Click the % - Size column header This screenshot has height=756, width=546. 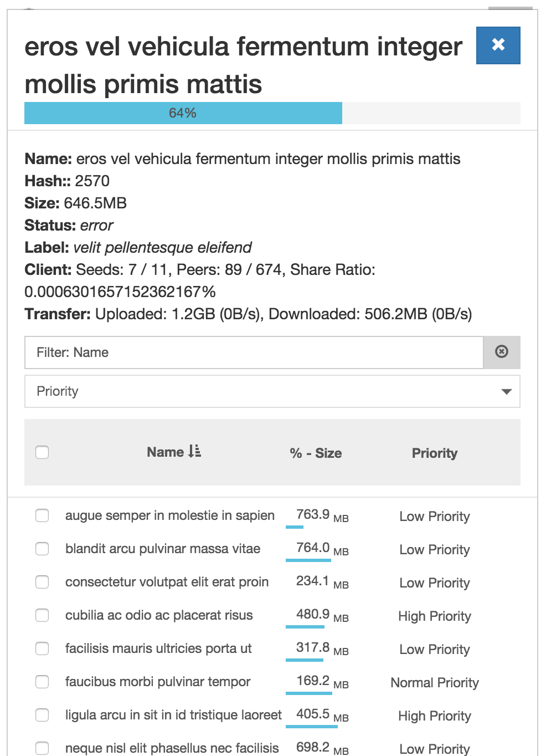(316, 453)
